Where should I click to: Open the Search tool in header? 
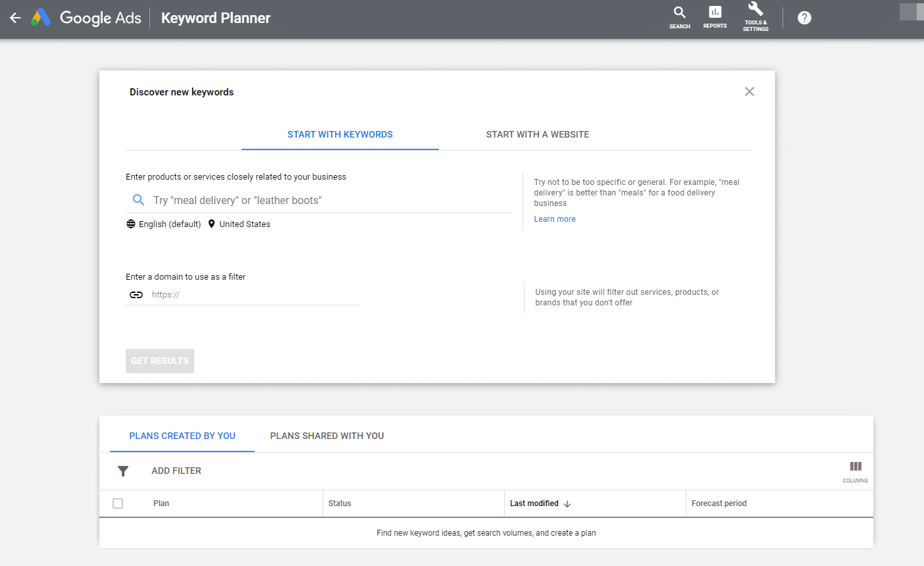point(679,17)
